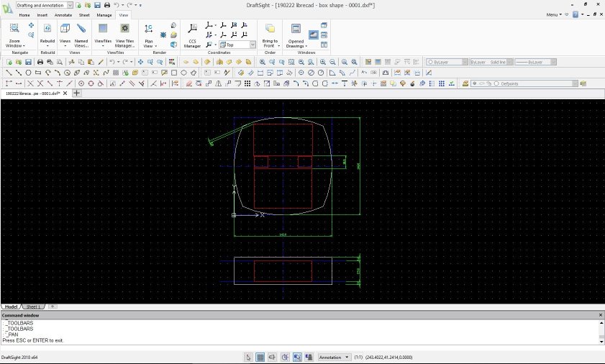605x364 pixels.
Task: Click the Zoom Out magnifier icon
Action: pyautogui.click(x=332, y=62)
